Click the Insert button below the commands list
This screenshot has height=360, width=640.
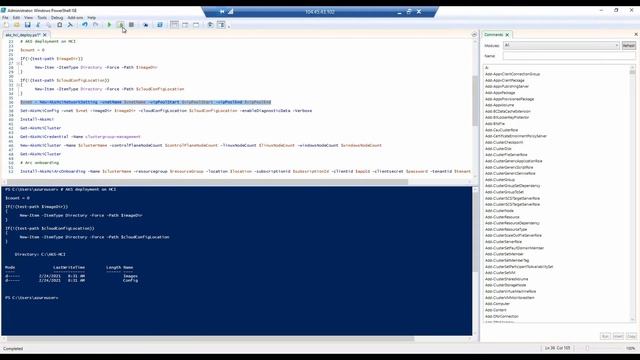point(618,336)
